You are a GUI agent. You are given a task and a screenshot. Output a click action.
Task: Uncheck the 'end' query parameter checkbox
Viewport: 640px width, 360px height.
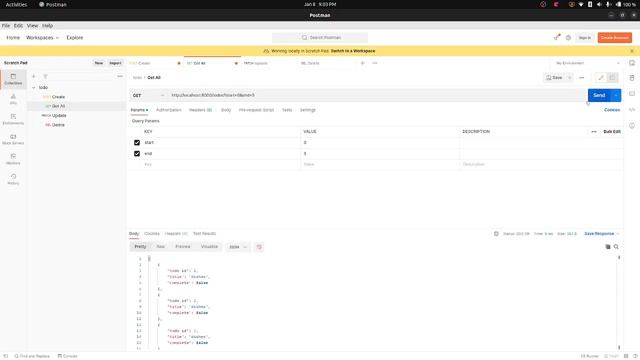(x=137, y=153)
